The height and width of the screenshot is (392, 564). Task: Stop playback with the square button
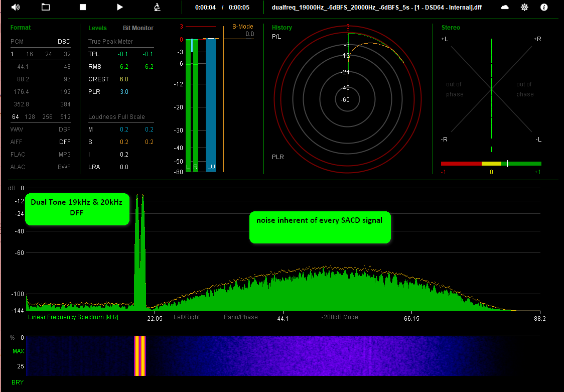(83, 7)
